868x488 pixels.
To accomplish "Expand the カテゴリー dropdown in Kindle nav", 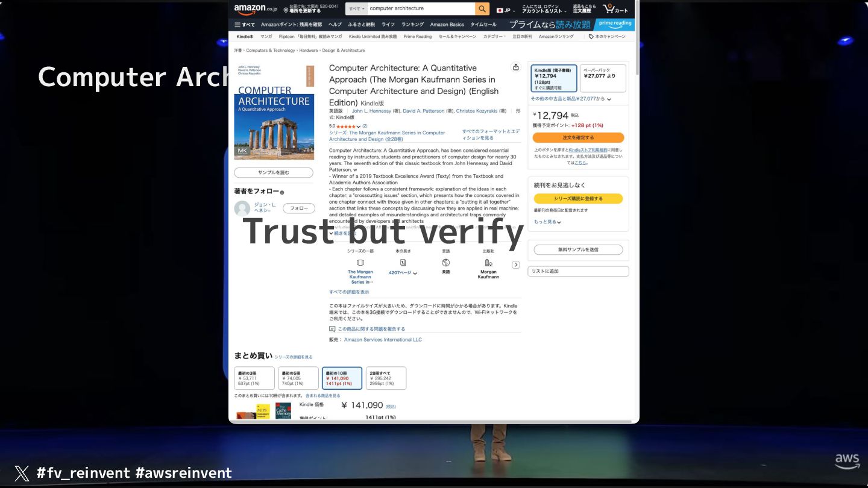I will coord(494,36).
